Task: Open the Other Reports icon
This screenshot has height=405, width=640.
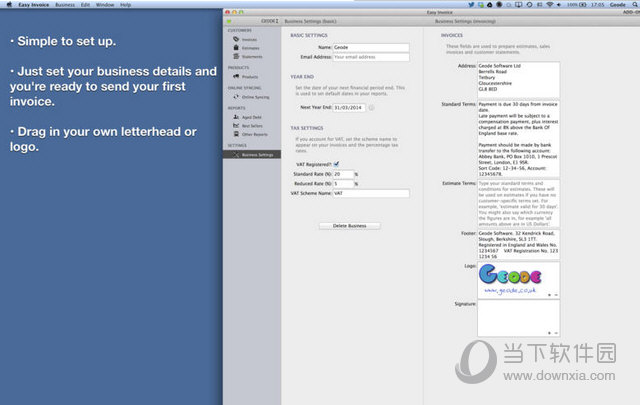Action: point(236,134)
